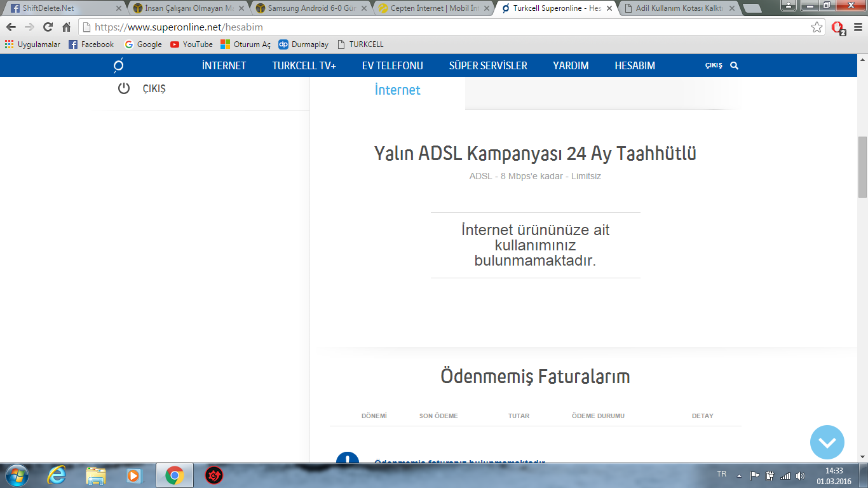The image size is (868, 488).
Task: Open the media player taskbar icon
Action: point(135,475)
